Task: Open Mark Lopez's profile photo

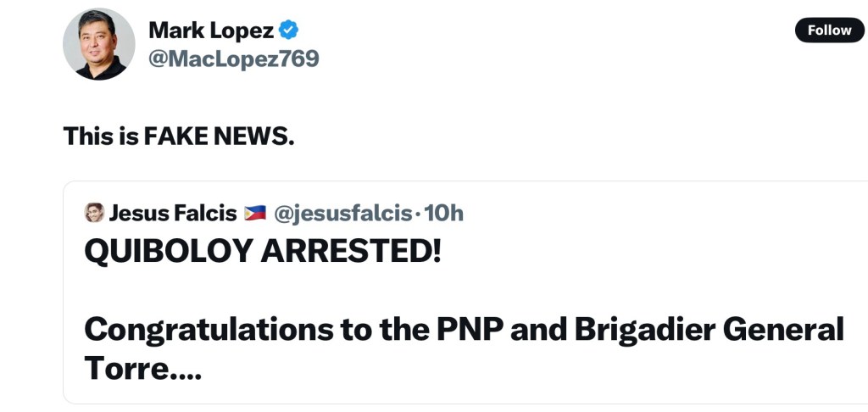Action: click(99, 45)
